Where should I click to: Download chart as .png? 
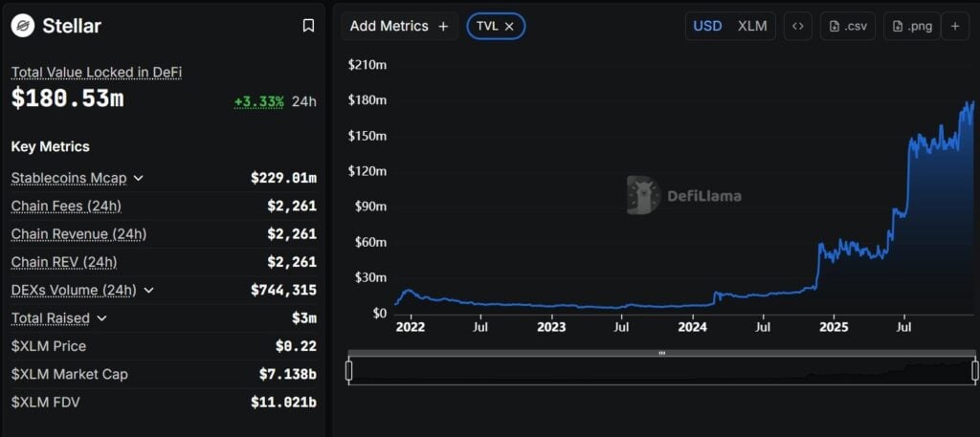tap(912, 26)
